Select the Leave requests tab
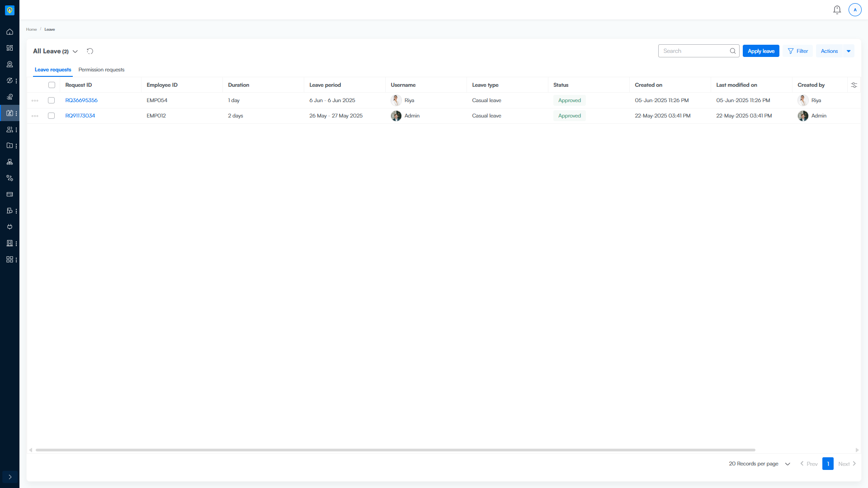Screen dimensions: 868x488 53,70
